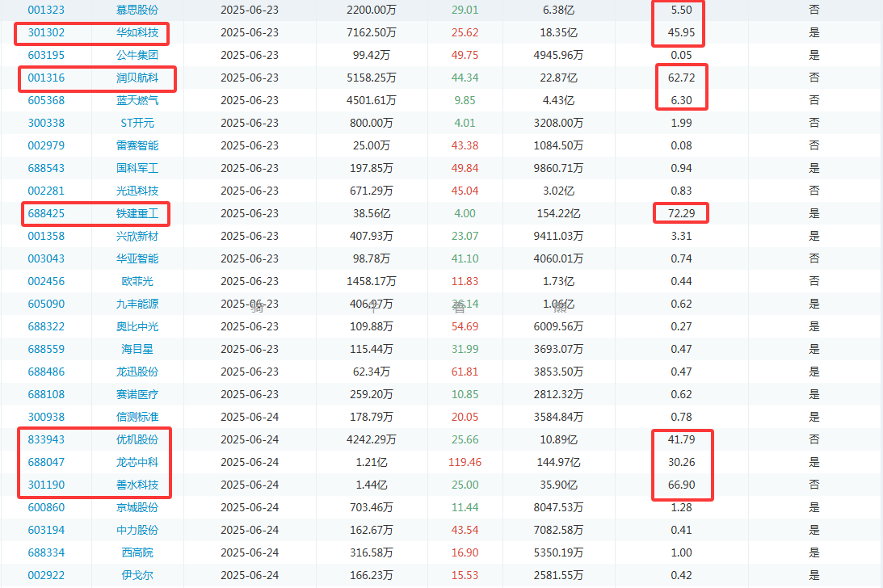Click stock code 603195
This screenshot has height=588, width=883.
tap(46, 55)
